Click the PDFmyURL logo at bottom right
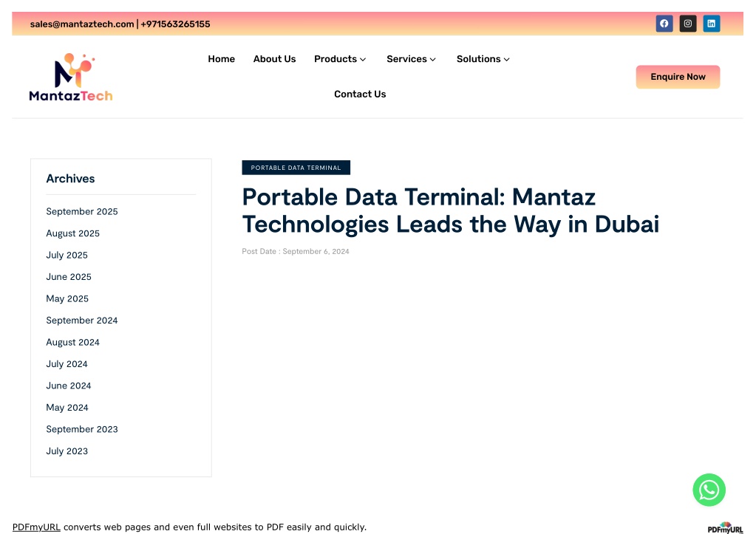Image resolution: width=756 pixels, height=534 pixels. click(x=724, y=527)
